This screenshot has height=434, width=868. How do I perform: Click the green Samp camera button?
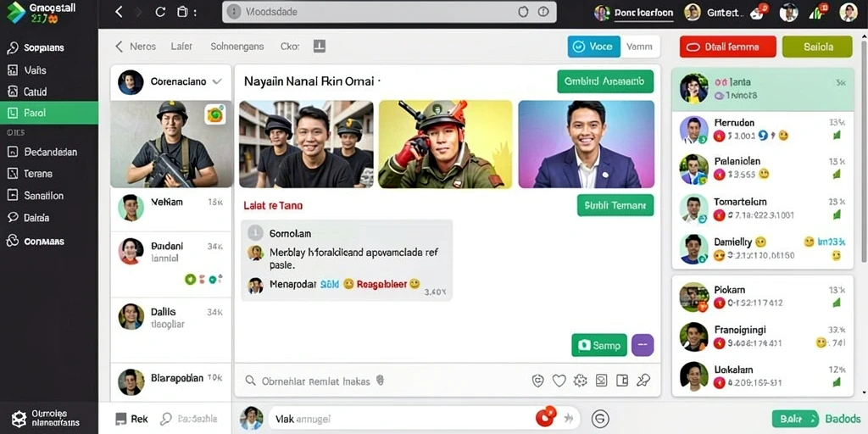[599, 346]
